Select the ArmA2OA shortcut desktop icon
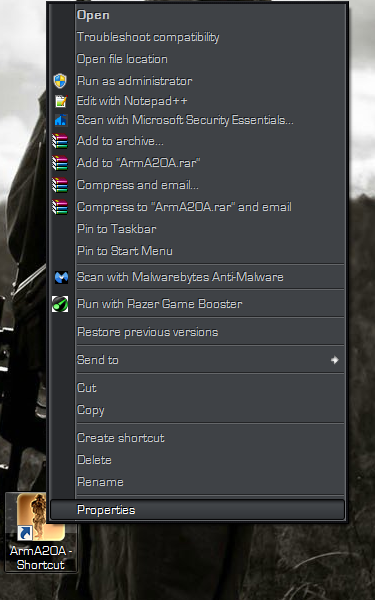Screen dimensions: 375x600 [41, 532]
